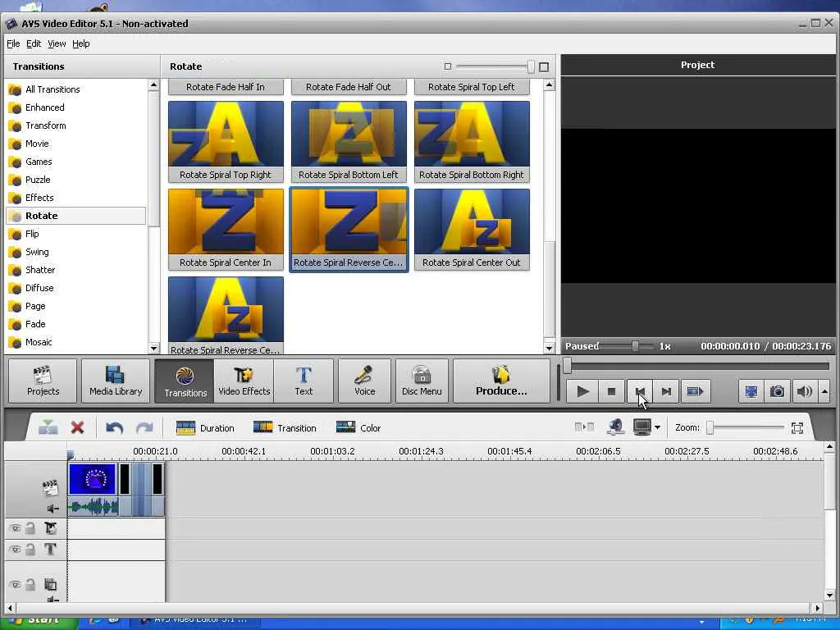The height and width of the screenshot is (630, 840).
Task: Click the preview seek bar
Action: pos(698,367)
